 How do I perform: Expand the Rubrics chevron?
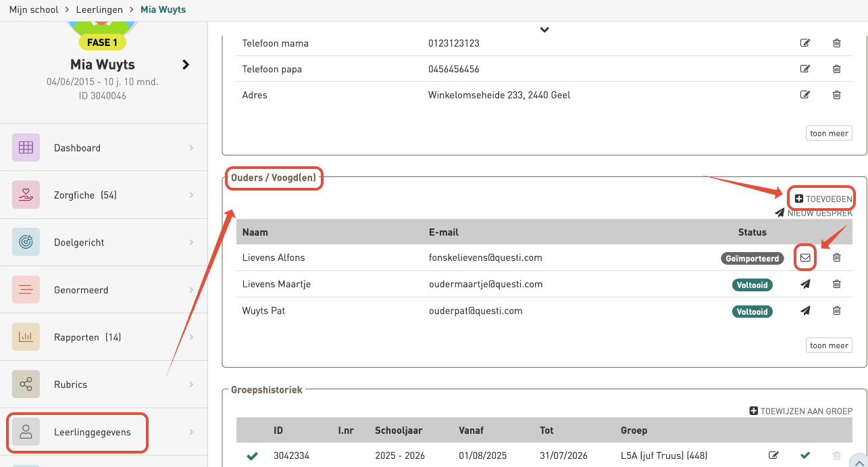191,384
